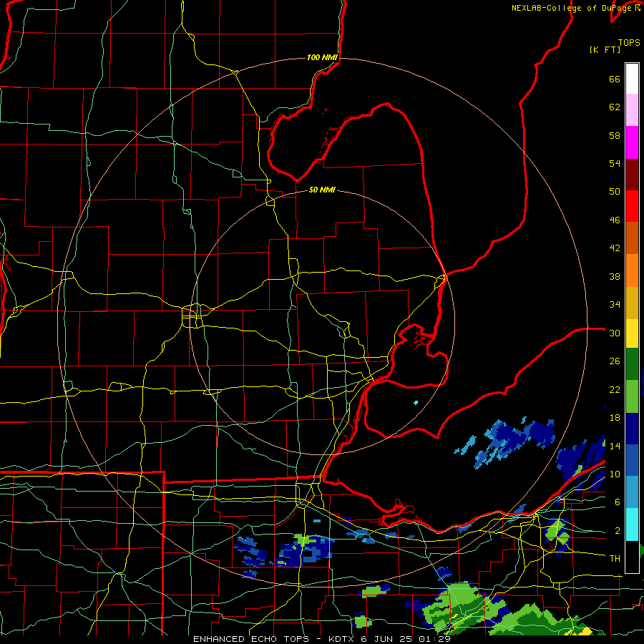Click the '50 NMI' range ring label
This screenshot has height=644, width=644.
click(322, 190)
